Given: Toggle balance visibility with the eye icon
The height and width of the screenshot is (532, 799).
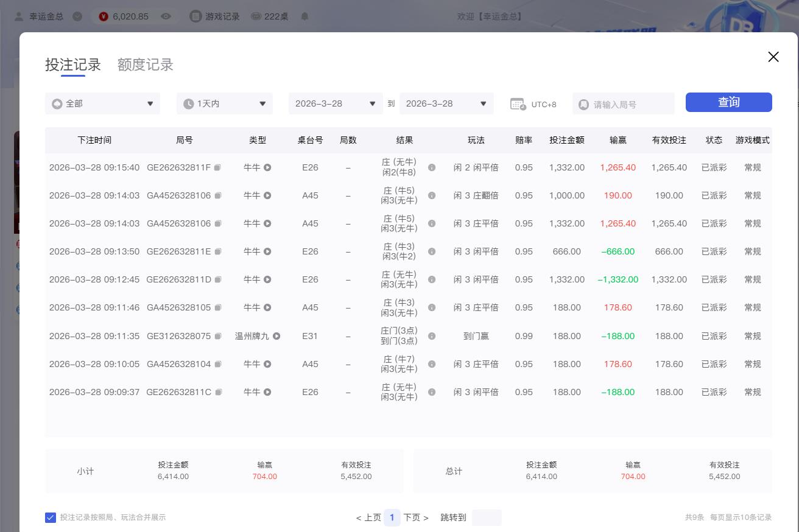Looking at the screenshot, I should coord(166,16).
